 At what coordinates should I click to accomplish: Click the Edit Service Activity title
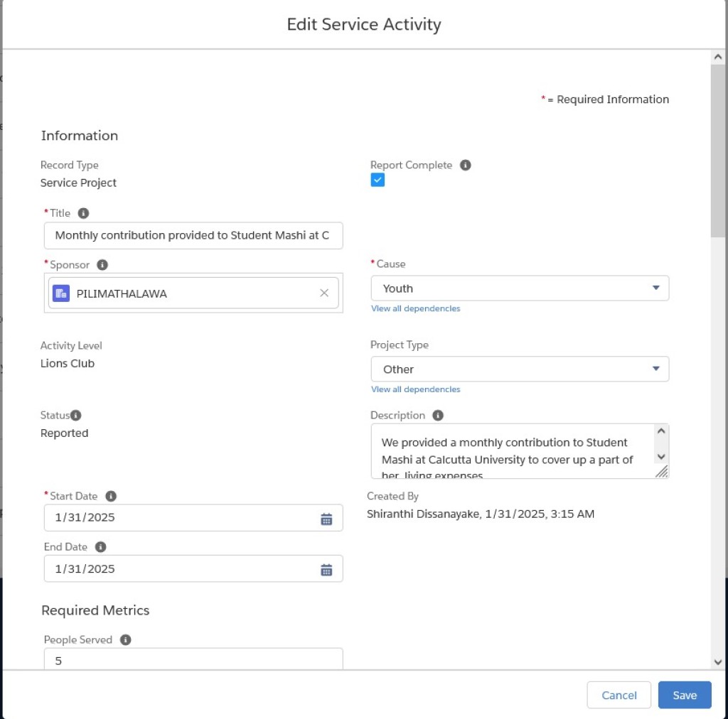[364, 24]
